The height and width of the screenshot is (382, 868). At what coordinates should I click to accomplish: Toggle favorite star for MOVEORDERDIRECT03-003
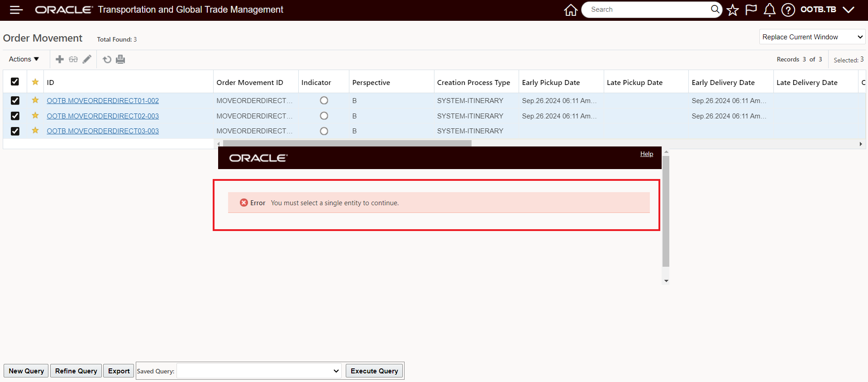point(35,130)
